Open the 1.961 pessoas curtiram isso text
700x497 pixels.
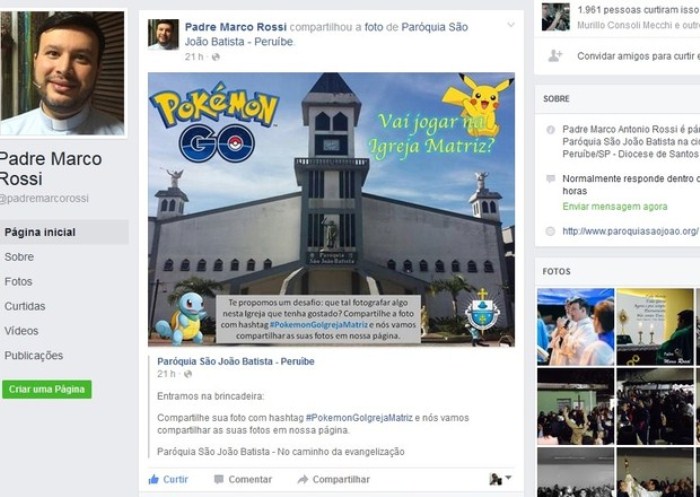click(638, 10)
